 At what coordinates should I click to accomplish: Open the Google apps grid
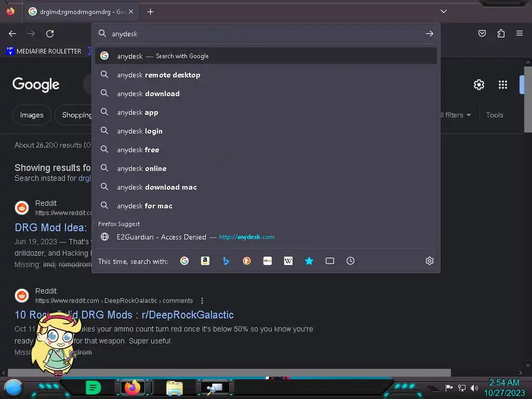click(502, 85)
